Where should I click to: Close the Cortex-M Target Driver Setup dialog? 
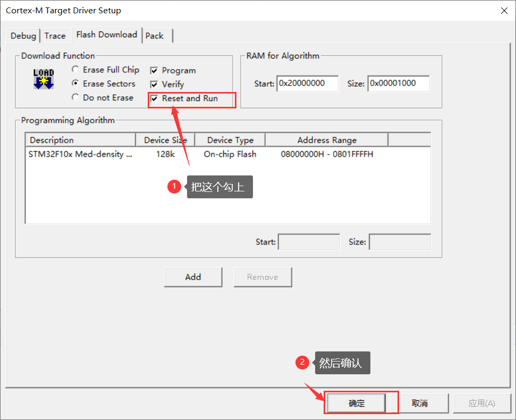[x=504, y=11]
